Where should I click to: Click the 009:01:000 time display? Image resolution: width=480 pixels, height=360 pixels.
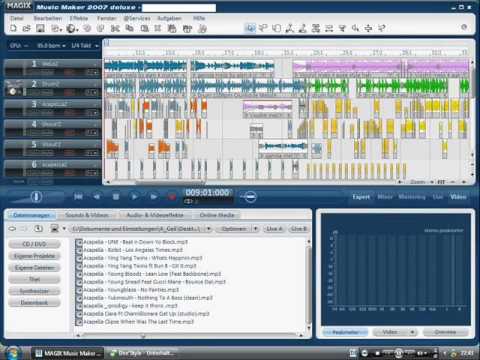207,192
